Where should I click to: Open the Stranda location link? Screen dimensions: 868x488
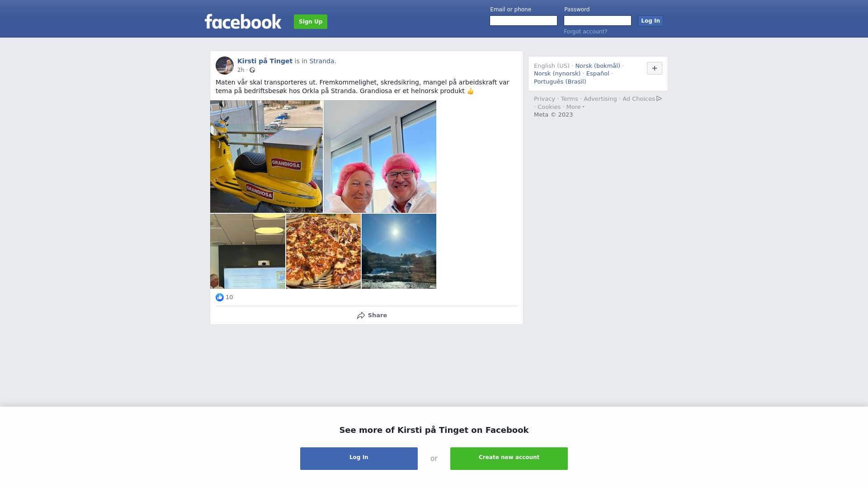pyautogui.click(x=322, y=61)
